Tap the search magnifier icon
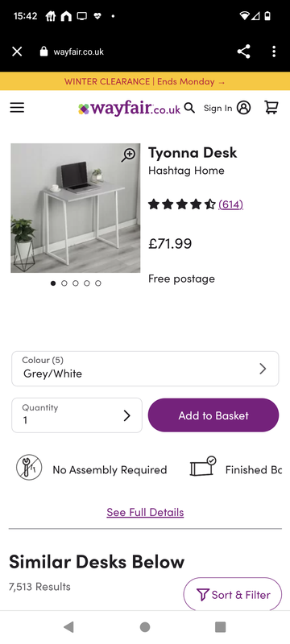The height and width of the screenshot is (644, 290). [189, 108]
